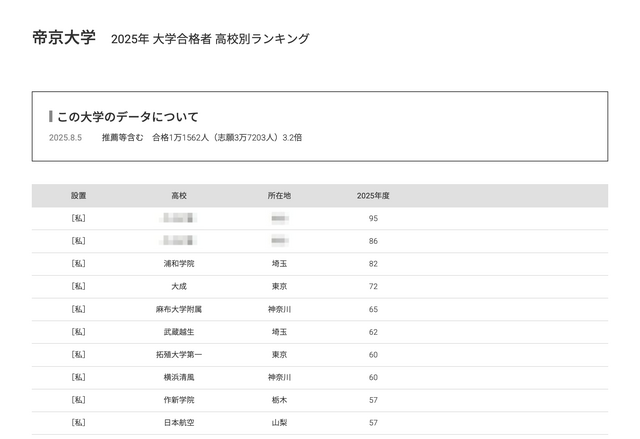Click the 2025年度 column header
Viewport: 640px width, 439px height.
click(373, 196)
